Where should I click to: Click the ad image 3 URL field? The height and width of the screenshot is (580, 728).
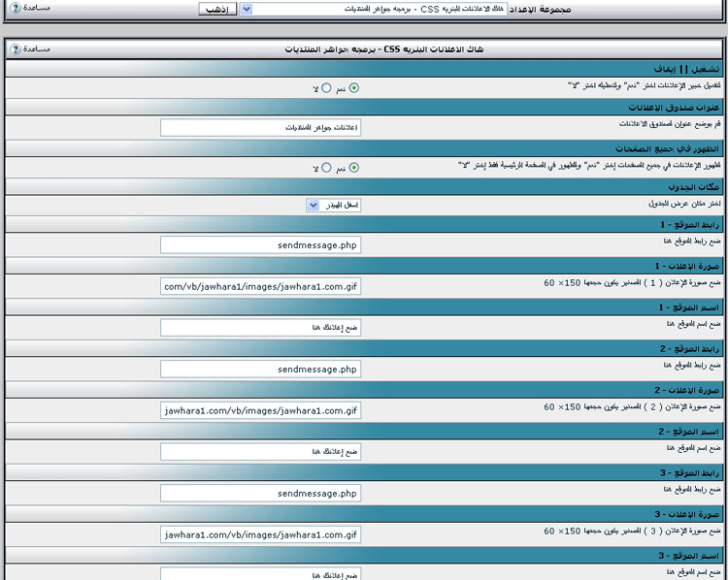click(x=260, y=534)
